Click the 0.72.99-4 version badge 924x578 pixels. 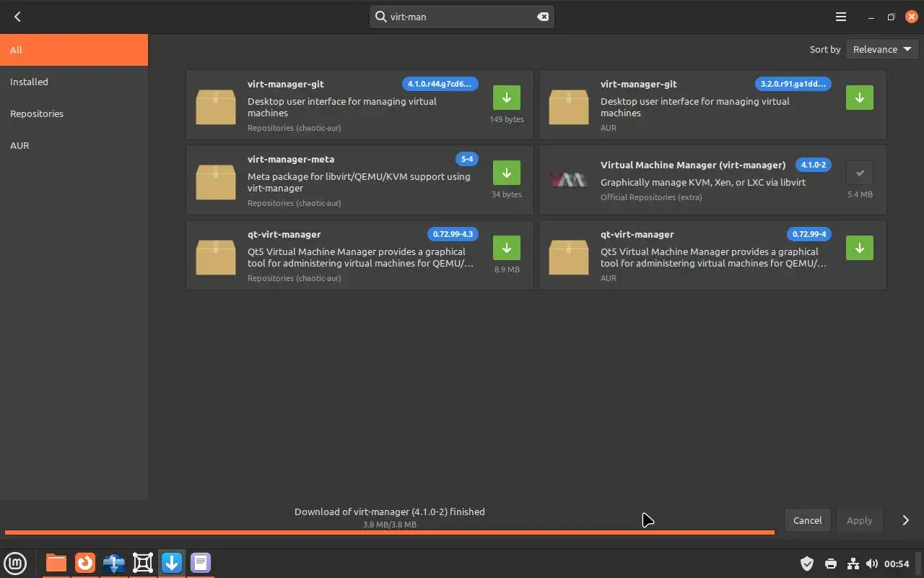tap(809, 234)
